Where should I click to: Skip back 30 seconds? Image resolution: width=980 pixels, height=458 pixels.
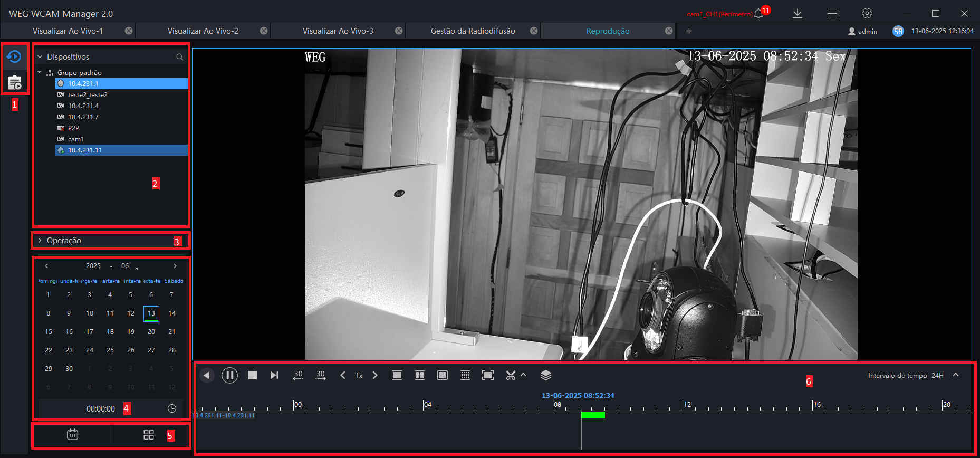click(298, 375)
